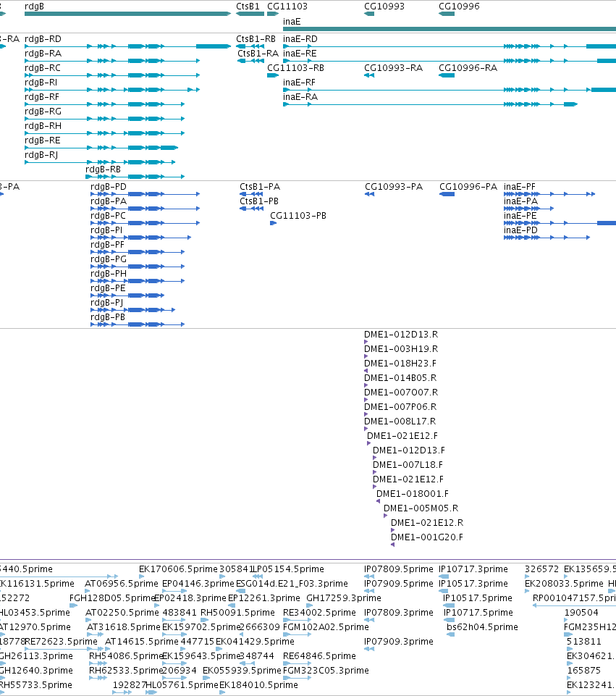Select the DME1-005M05.R feature

point(421,508)
